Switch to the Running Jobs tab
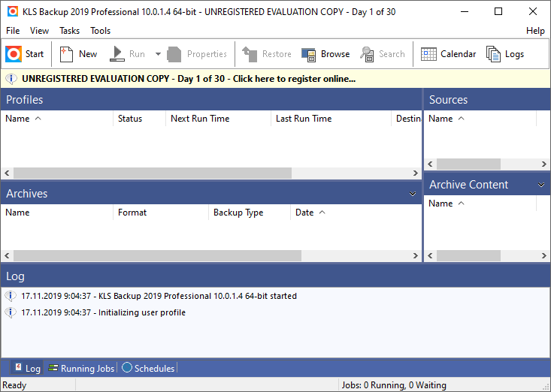Viewport: 551px width, 392px height. [x=81, y=368]
